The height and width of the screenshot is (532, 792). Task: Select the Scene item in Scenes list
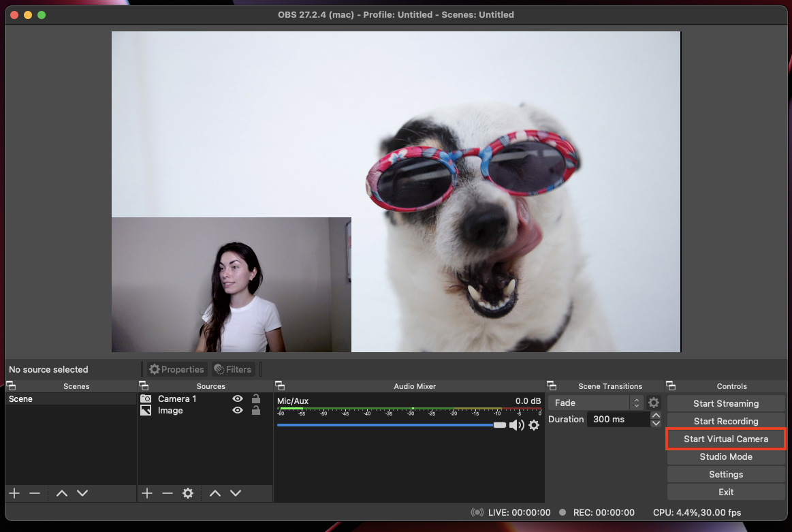pos(21,399)
